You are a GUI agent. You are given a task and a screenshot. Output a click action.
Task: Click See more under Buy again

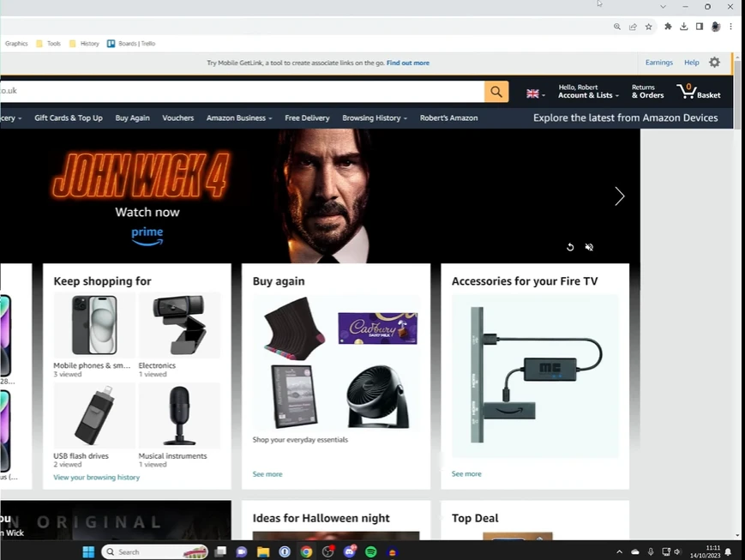(x=267, y=474)
